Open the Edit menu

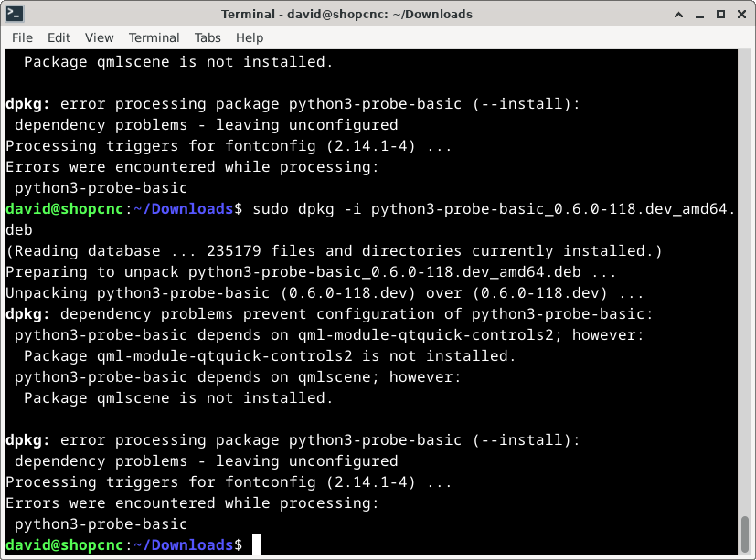click(x=59, y=37)
